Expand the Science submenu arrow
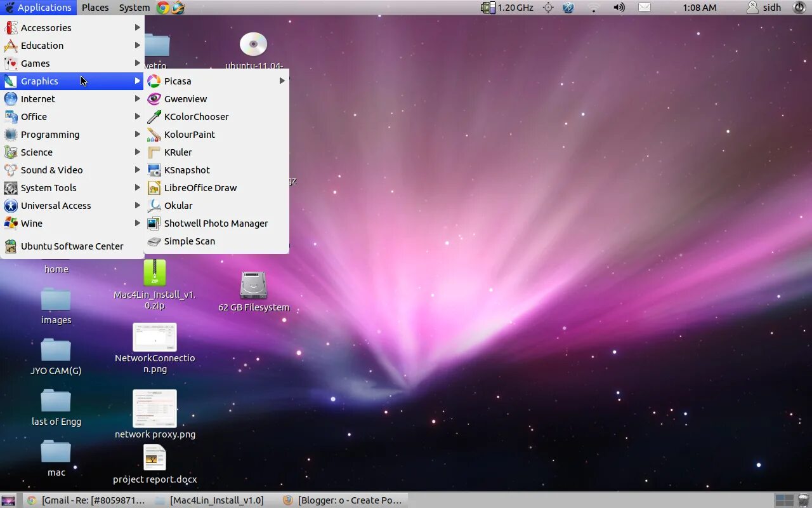The width and height of the screenshot is (812, 508). pos(137,152)
